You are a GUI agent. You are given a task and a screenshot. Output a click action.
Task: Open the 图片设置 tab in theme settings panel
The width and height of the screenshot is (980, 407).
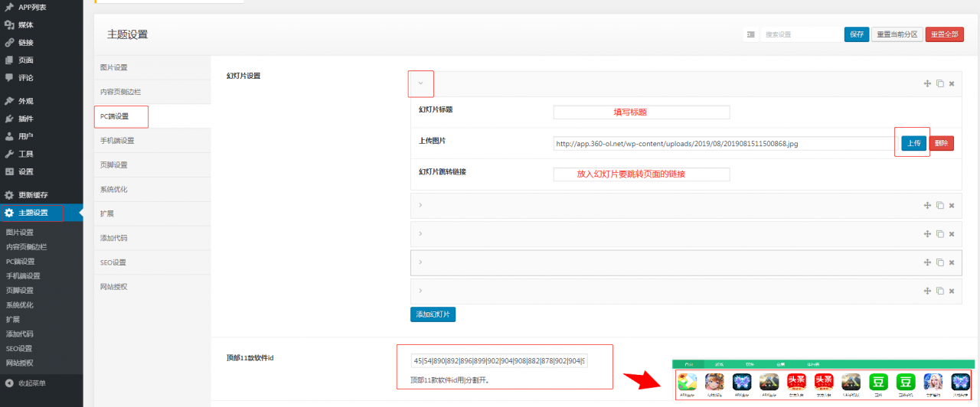pos(152,67)
